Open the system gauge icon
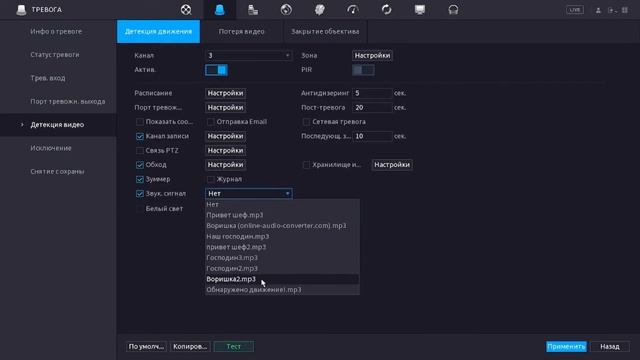 pos(353,9)
